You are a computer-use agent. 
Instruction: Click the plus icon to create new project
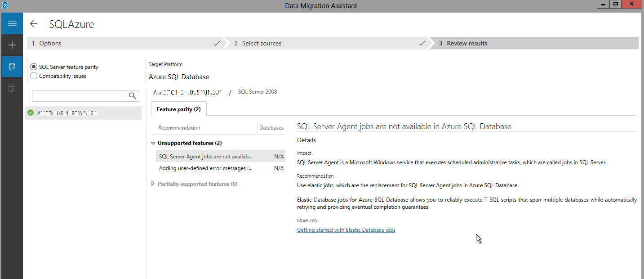[12, 45]
